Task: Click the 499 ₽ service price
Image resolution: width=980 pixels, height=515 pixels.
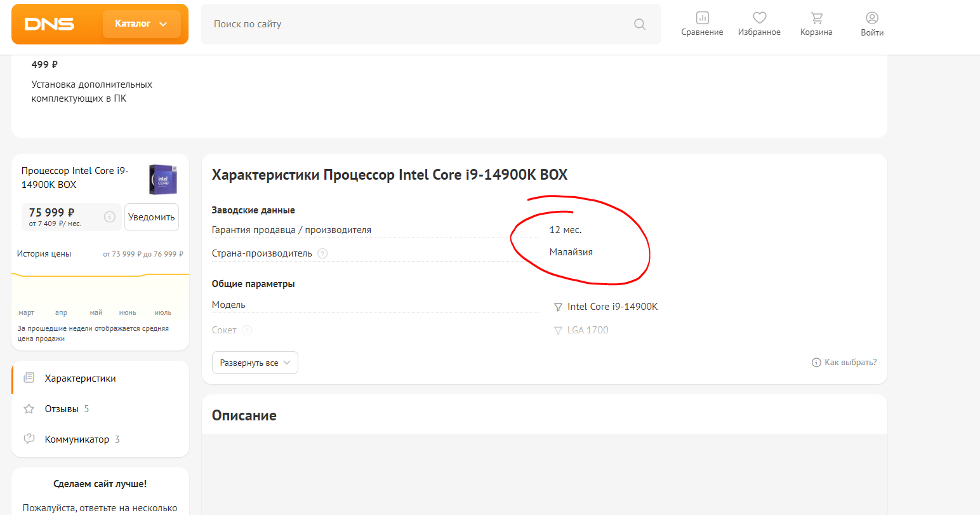Action: [x=44, y=64]
